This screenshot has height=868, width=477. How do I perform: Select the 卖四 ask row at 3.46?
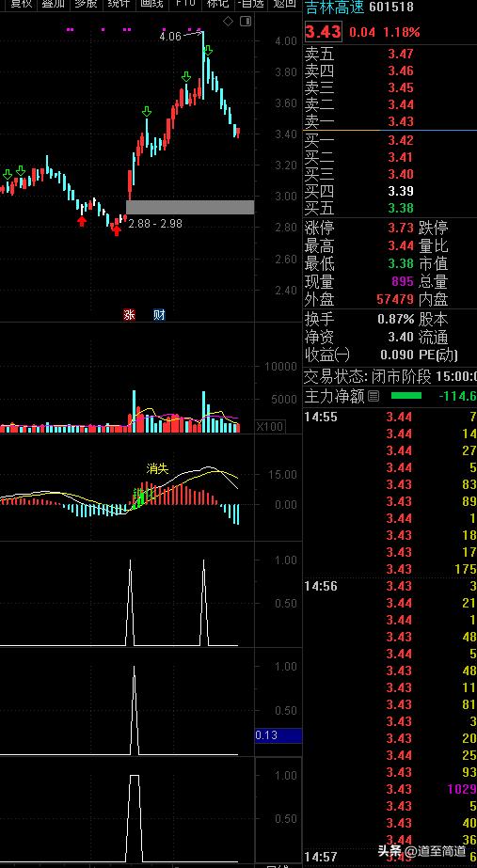tap(390, 71)
